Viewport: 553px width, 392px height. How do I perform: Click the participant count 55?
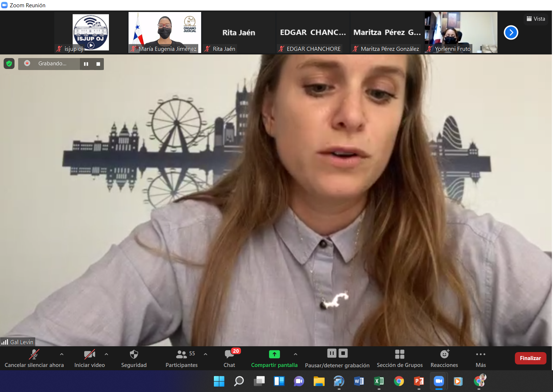pyautogui.click(x=192, y=354)
